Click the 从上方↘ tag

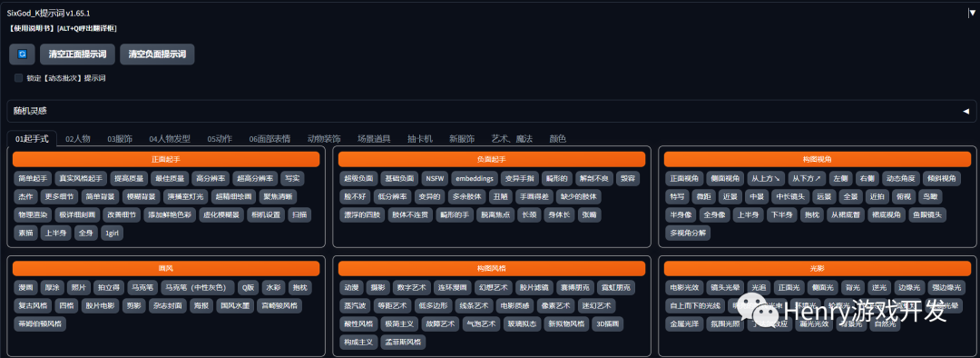[766, 178]
